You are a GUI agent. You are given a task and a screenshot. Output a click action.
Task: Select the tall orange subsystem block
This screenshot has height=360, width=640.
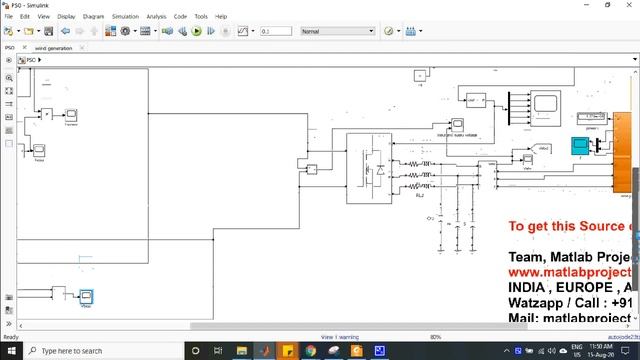(622, 152)
